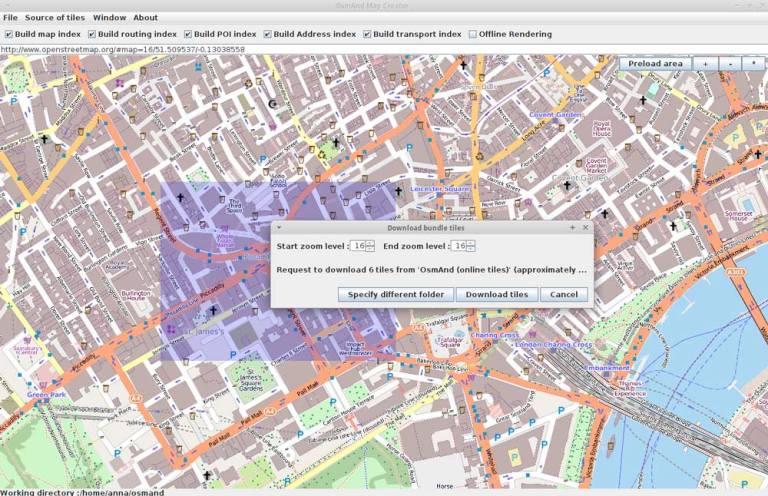Click Specify different folder button
Viewport: 768px width, 496px height.
click(x=395, y=294)
